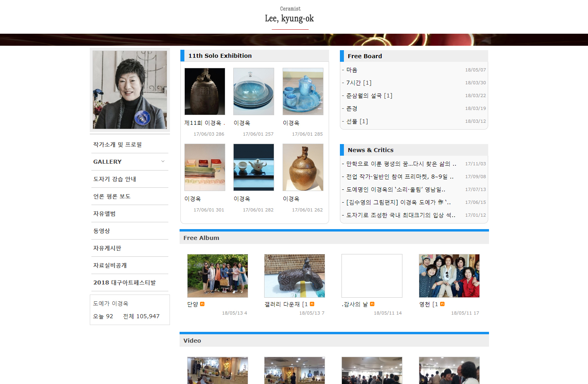588x384 pixels.
Task: Open 도자기 강습 안내 menu item
Action: coord(115,179)
